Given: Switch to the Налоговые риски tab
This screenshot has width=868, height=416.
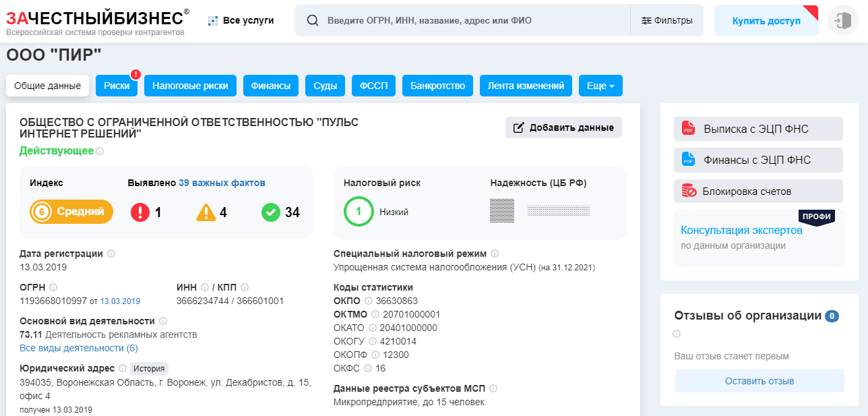Looking at the screenshot, I should point(190,86).
